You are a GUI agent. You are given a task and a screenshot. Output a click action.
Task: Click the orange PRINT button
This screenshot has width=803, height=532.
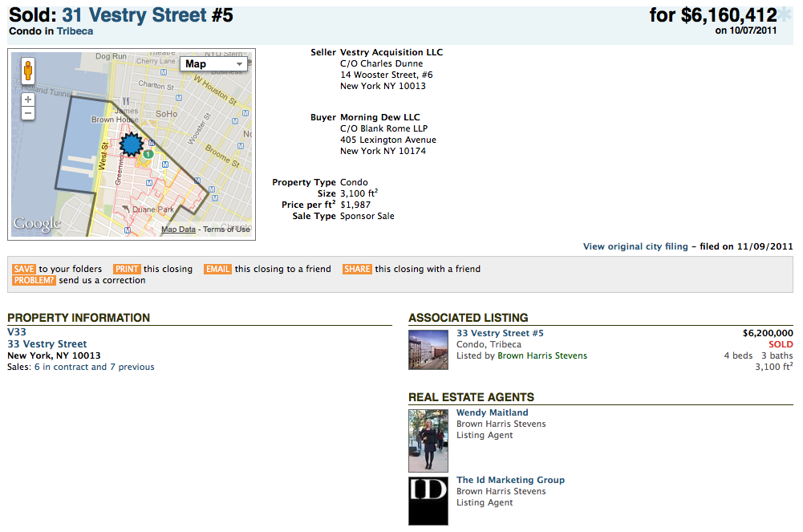tap(127, 269)
